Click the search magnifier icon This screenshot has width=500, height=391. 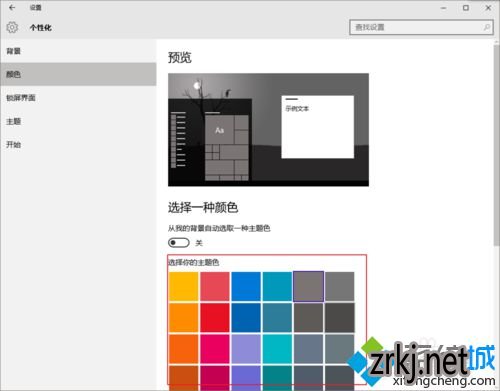[487, 27]
